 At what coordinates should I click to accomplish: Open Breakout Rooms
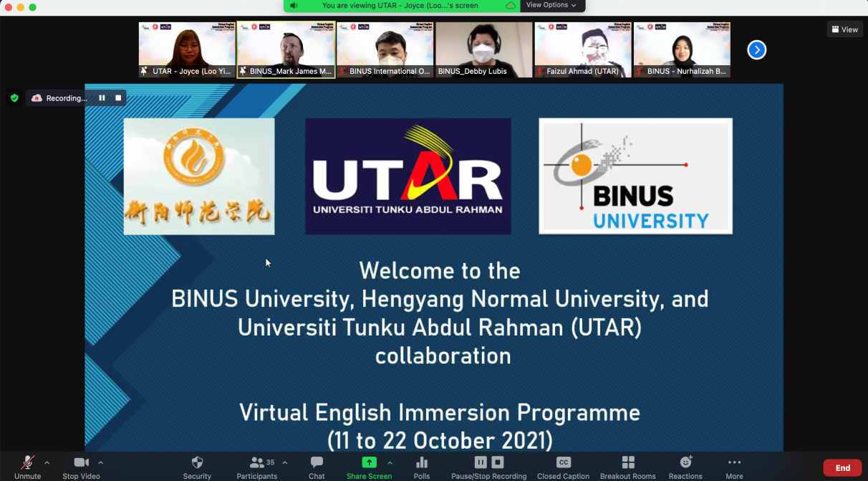pos(627,463)
